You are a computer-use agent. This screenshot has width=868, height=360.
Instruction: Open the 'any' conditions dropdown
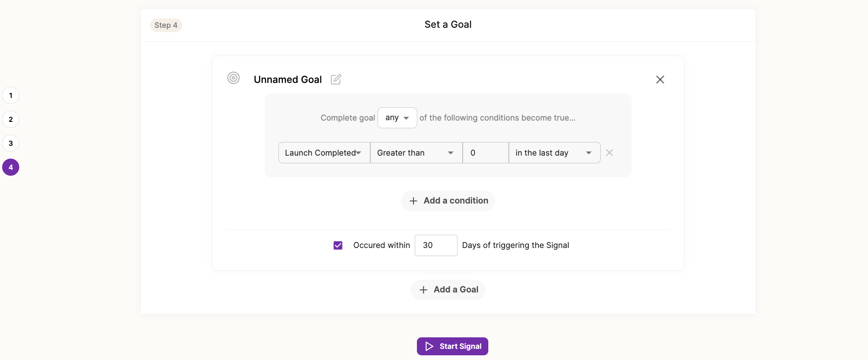(397, 118)
